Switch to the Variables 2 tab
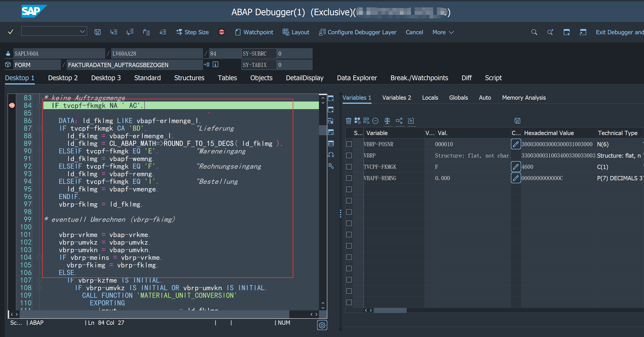The width and height of the screenshot is (644, 337). pyautogui.click(x=397, y=98)
